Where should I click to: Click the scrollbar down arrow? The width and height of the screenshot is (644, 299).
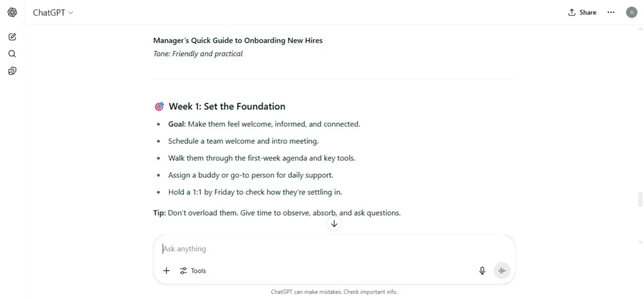pos(640,242)
